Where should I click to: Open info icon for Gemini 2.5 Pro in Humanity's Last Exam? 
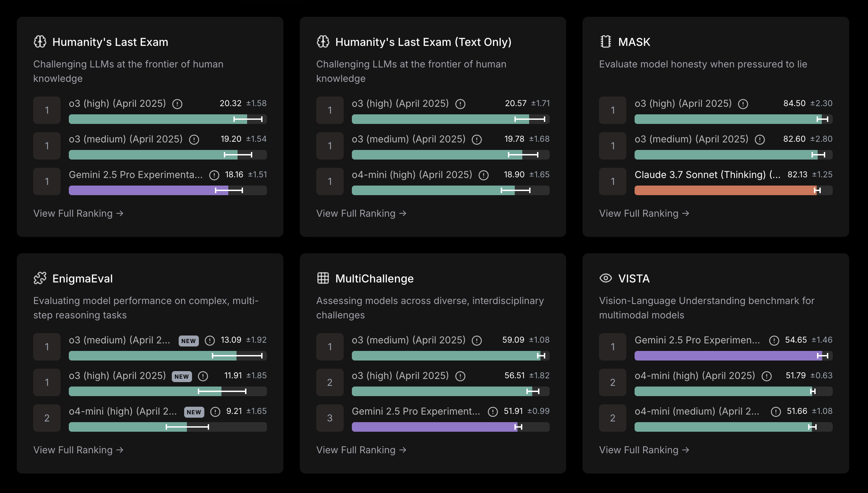tap(214, 175)
